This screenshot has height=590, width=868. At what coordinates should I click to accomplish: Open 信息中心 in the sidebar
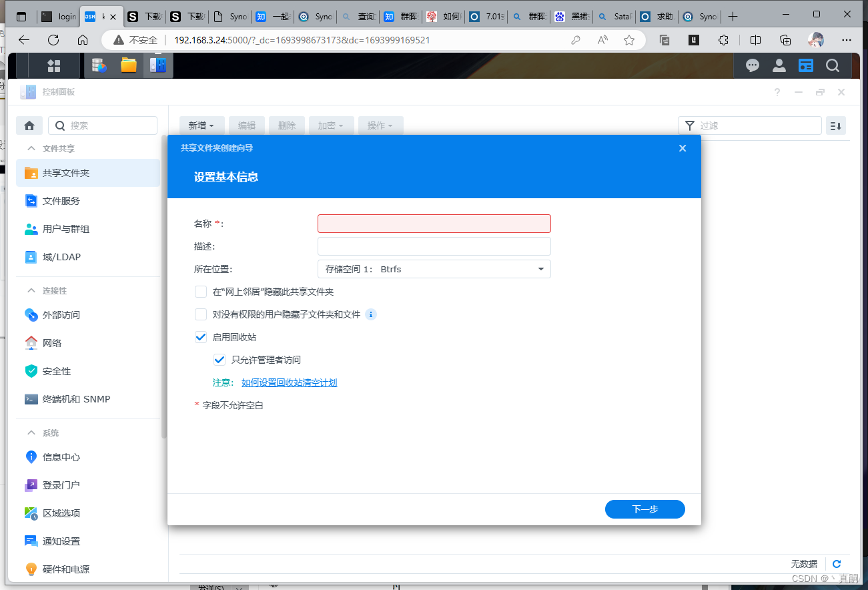(88, 457)
